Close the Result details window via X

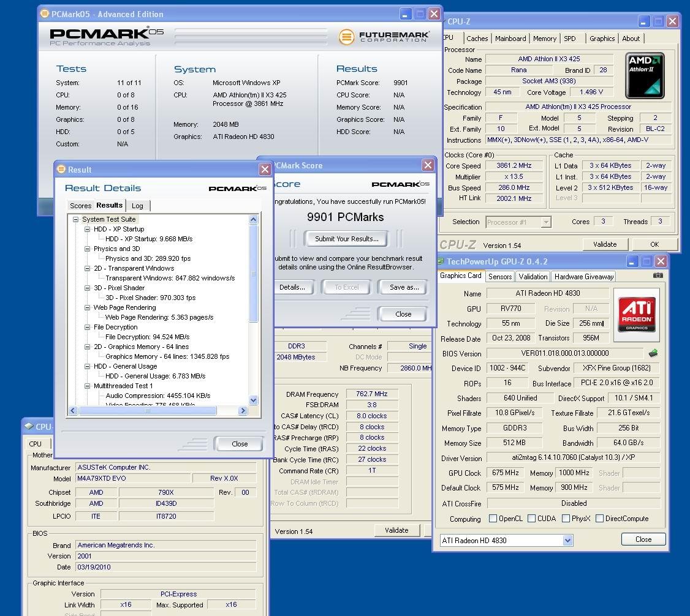click(265, 169)
